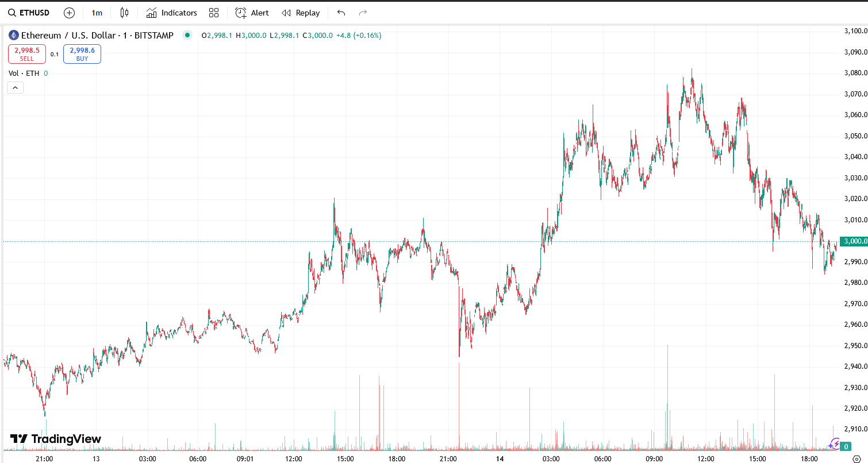Click the date 14 on time axis
The image size is (868, 463).
click(x=500, y=459)
